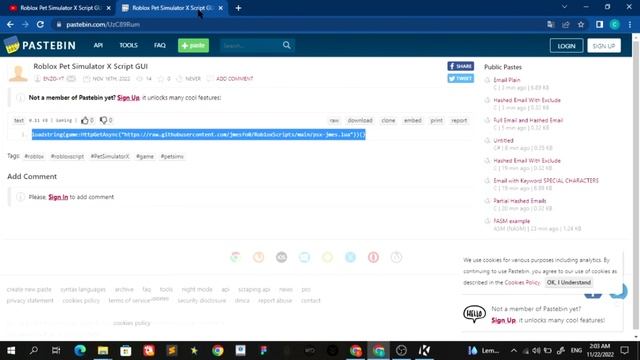Click the embed link
The image size is (640, 360).
[413, 120]
